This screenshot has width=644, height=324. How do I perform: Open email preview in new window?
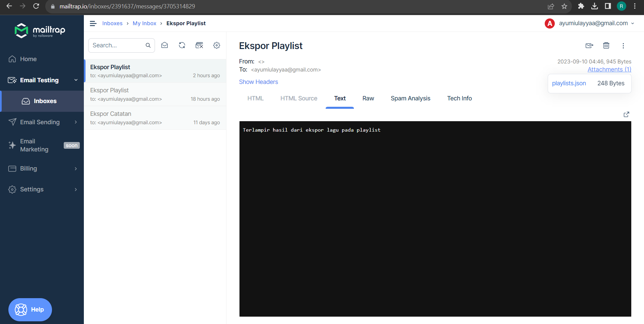click(627, 114)
